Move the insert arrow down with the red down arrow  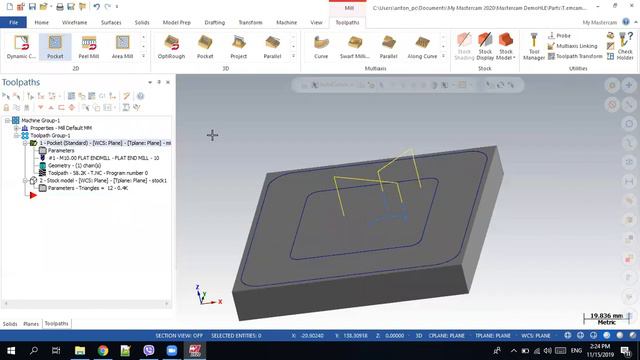coord(40,107)
